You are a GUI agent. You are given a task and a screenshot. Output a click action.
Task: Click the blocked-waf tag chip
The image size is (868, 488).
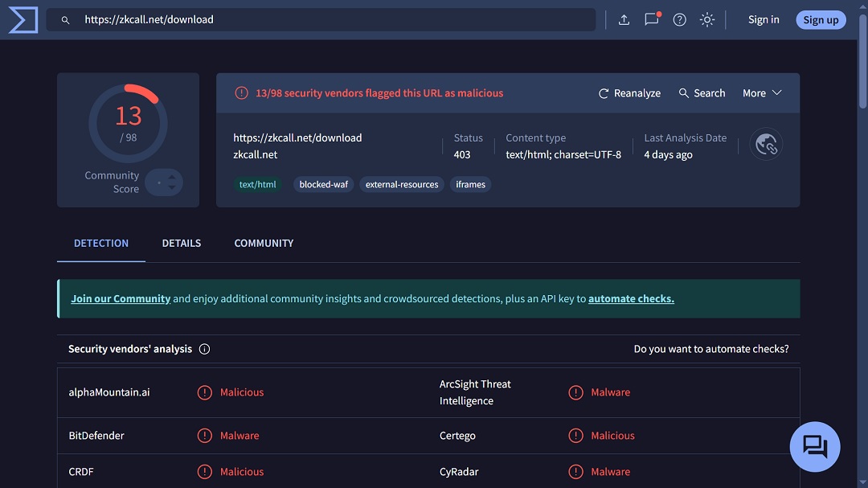(323, 184)
